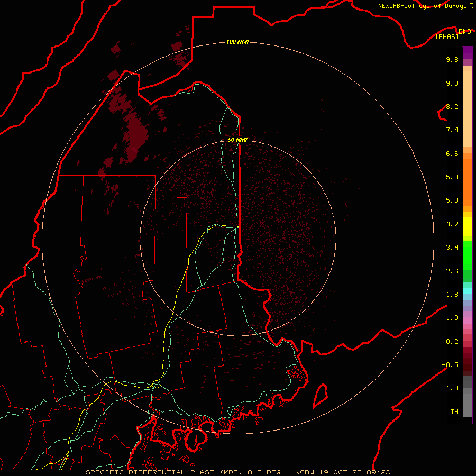Image resolution: width=476 pixels, height=476 pixels.
Task: Click the 3.4 color scale value
Action: pyautogui.click(x=452, y=248)
